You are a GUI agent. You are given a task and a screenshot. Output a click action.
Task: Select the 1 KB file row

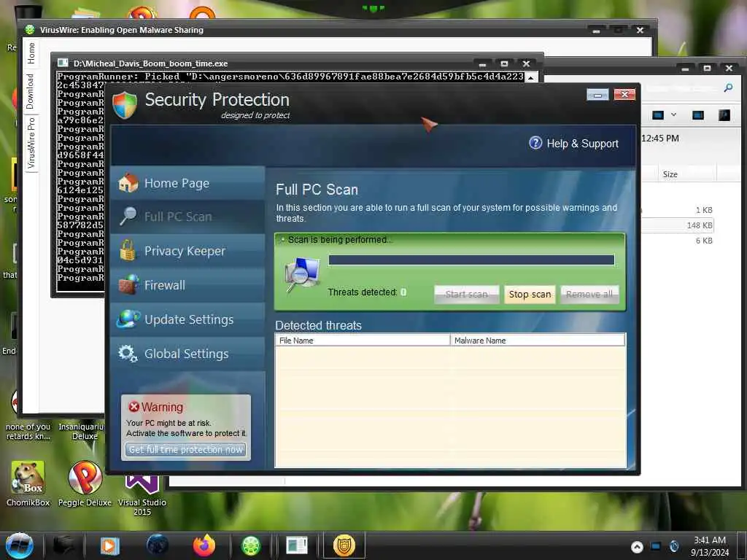pyautogui.click(x=678, y=210)
